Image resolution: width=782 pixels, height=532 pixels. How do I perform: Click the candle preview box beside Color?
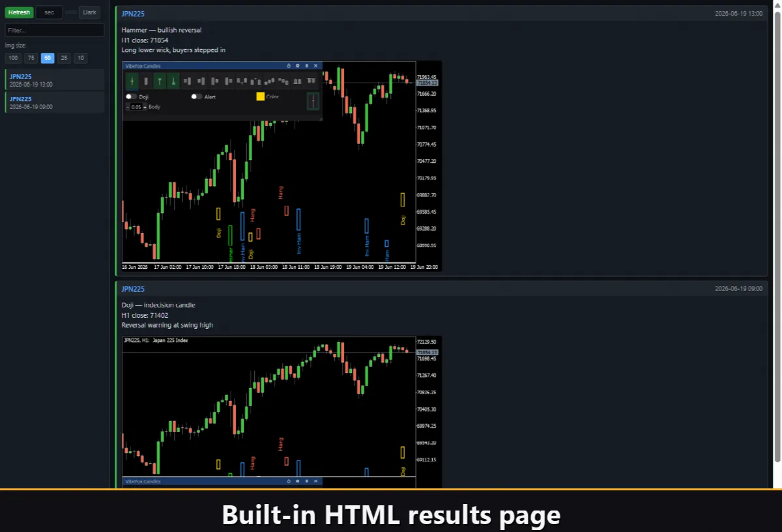pyautogui.click(x=313, y=101)
